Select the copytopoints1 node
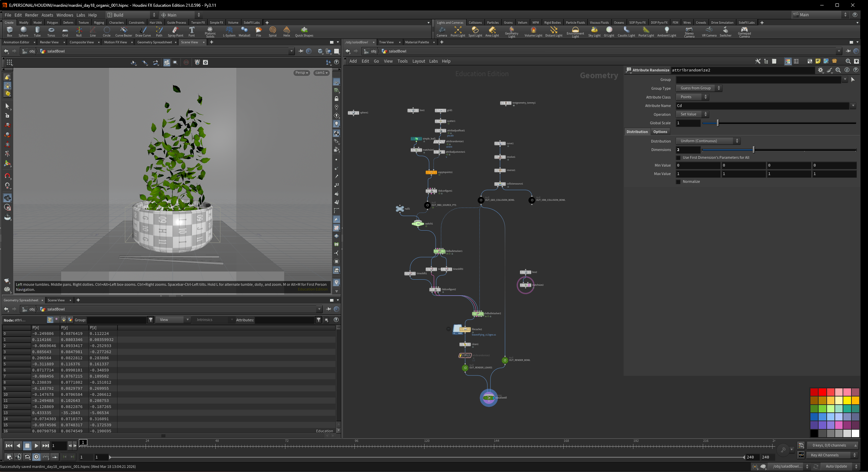Viewport: 868px width, 472px height. 431,172
